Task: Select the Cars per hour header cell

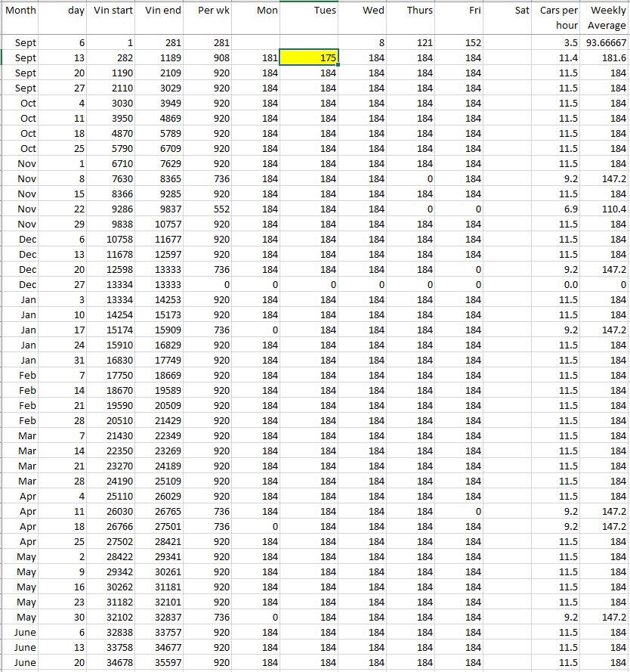Action: coord(559,17)
